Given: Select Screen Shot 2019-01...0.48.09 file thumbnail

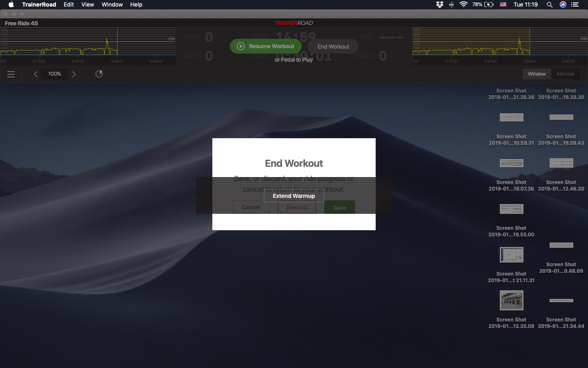Looking at the screenshot, I should (561, 245).
